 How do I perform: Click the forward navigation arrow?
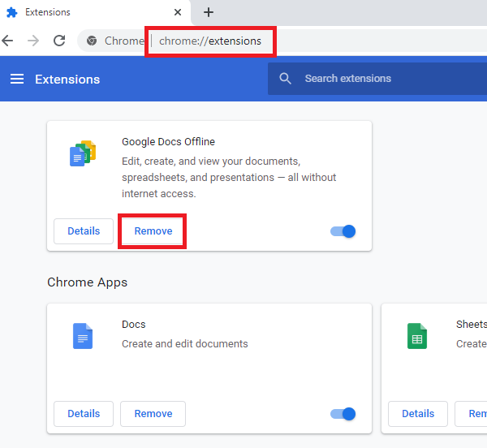[33, 41]
